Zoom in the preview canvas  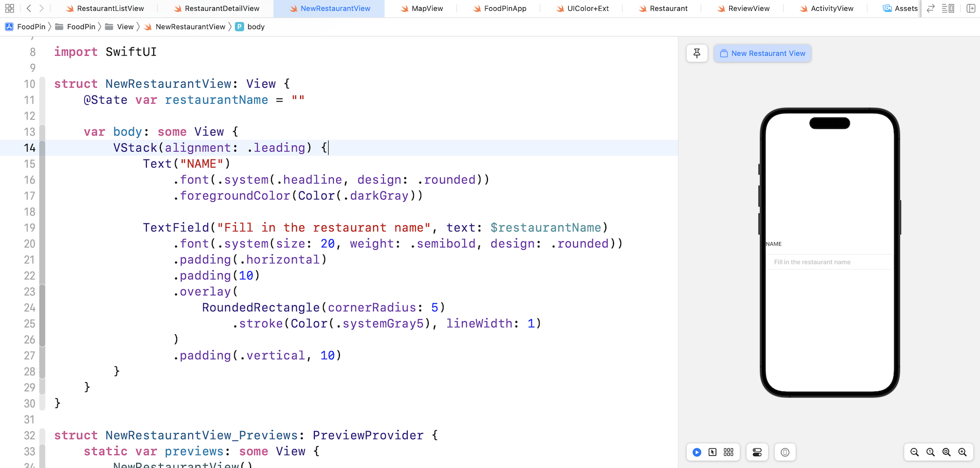[x=963, y=452]
